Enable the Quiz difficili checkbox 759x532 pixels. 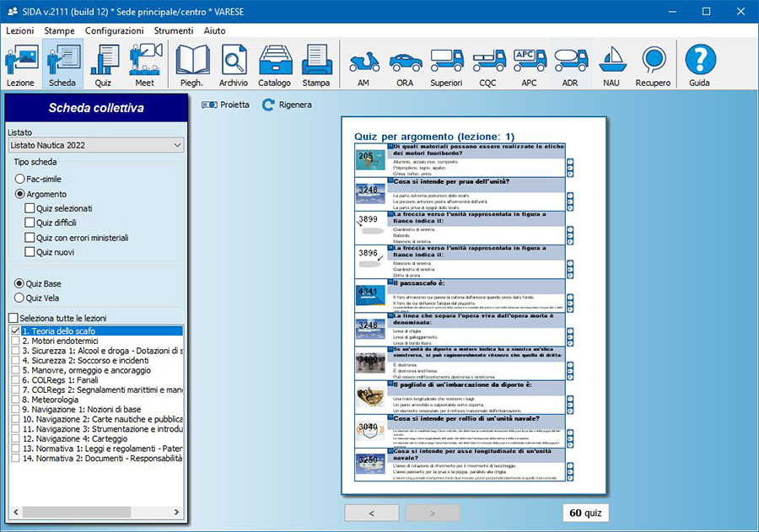coord(30,223)
